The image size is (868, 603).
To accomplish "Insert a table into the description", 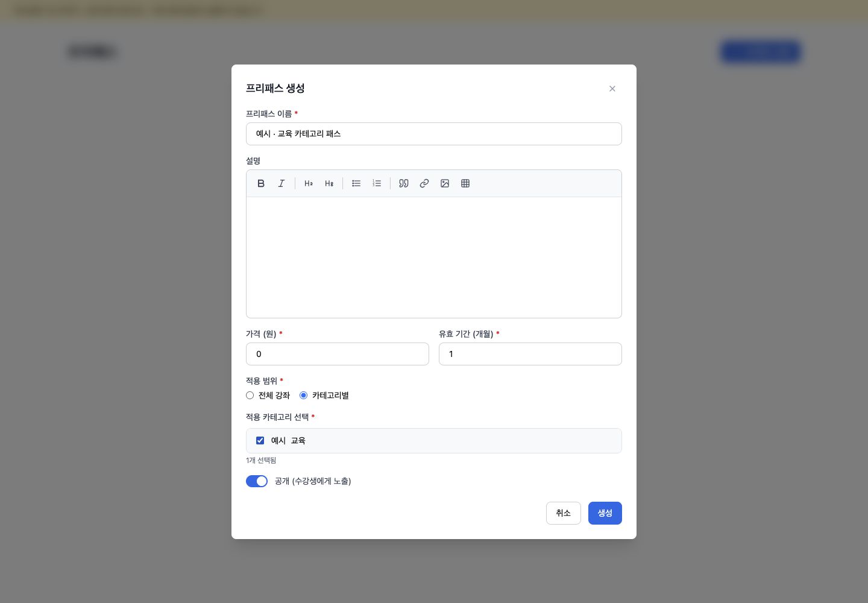I will tap(465, 183).
